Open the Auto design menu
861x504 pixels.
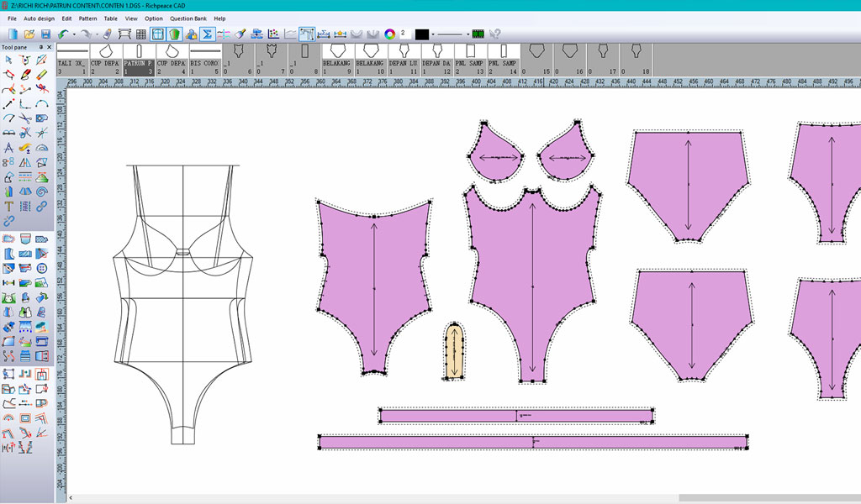[x=39, y=18]
